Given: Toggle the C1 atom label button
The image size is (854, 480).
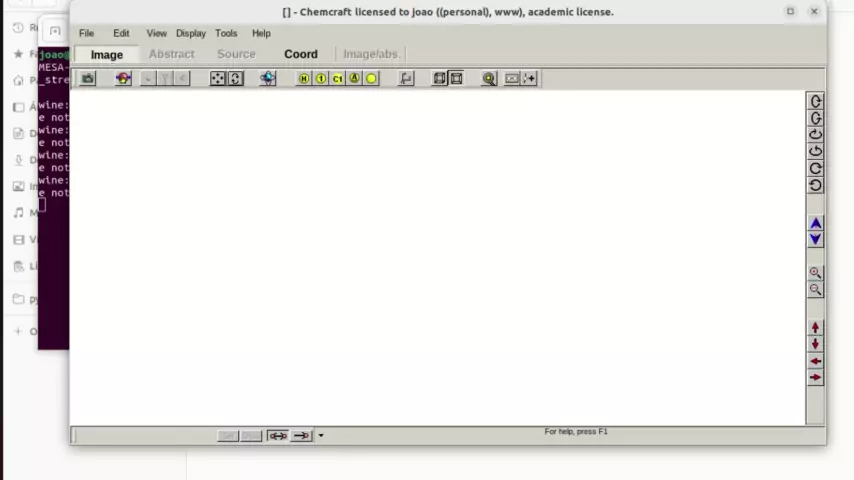Looking at the screenshot, I should click(338, 78).
